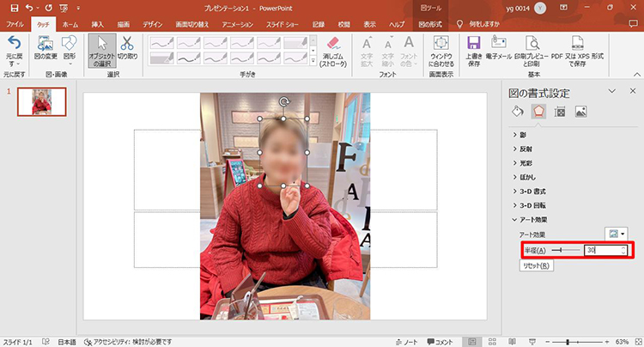Expand the 3-D 書式 section
The height and width of the screenshot is (347, 644).
click(532, 190)
